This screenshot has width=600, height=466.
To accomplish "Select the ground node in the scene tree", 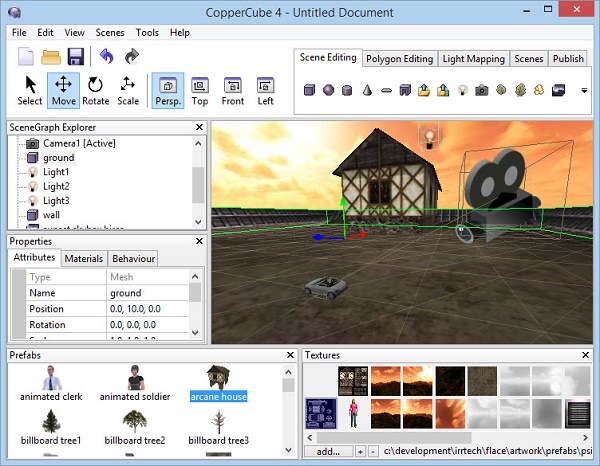I will (58, 158).
